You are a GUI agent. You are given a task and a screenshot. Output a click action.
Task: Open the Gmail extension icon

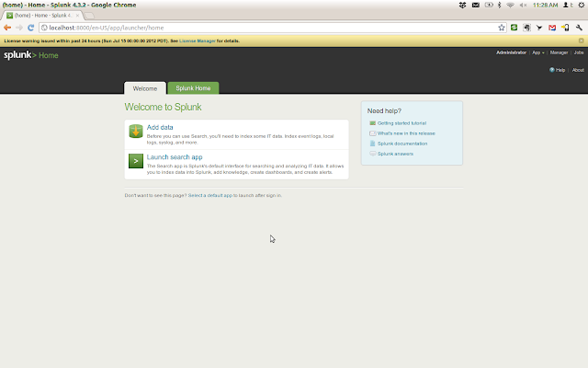point(552,28)
